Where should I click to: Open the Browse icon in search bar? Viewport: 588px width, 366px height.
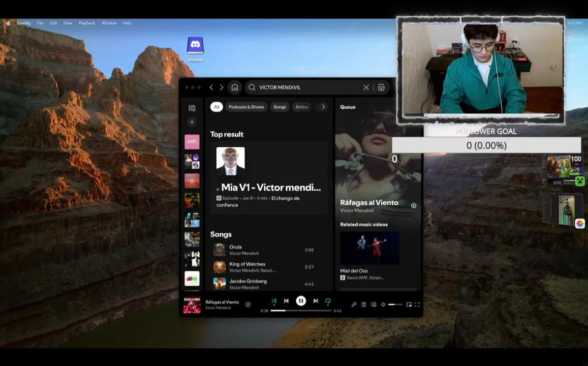(381, 87)
